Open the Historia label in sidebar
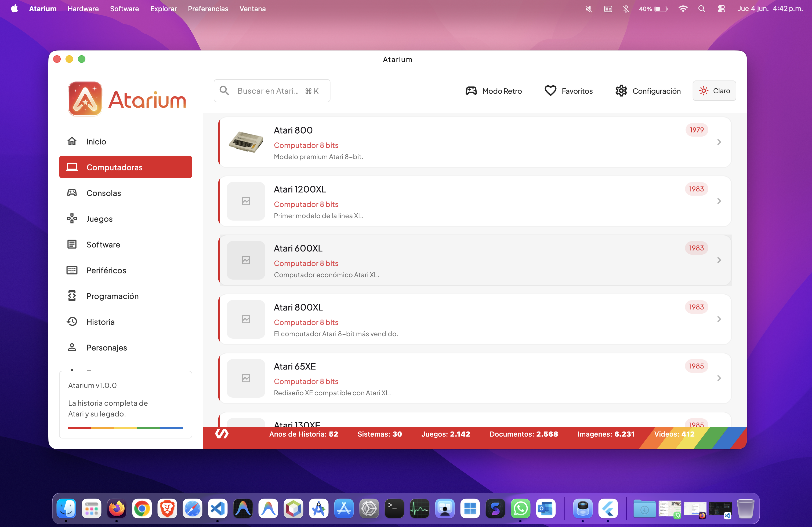Image resolution: width=812 pixels, height=527 pixels. pyautogui.click(x=100, y=322)
